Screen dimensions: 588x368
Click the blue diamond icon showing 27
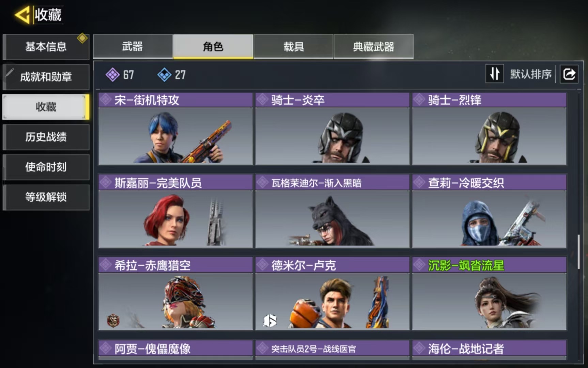(x=164, y=75)
